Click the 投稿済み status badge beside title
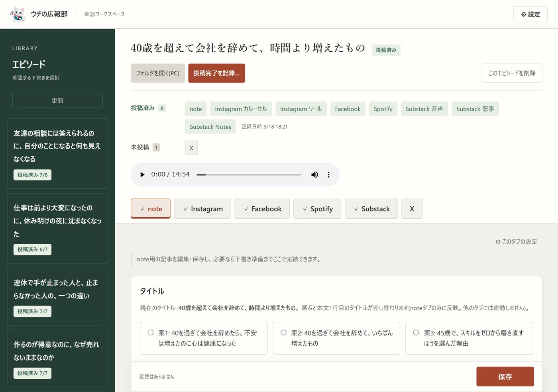Image resolution: width=558 pixels, height=392 pixels. coord(386,50)
